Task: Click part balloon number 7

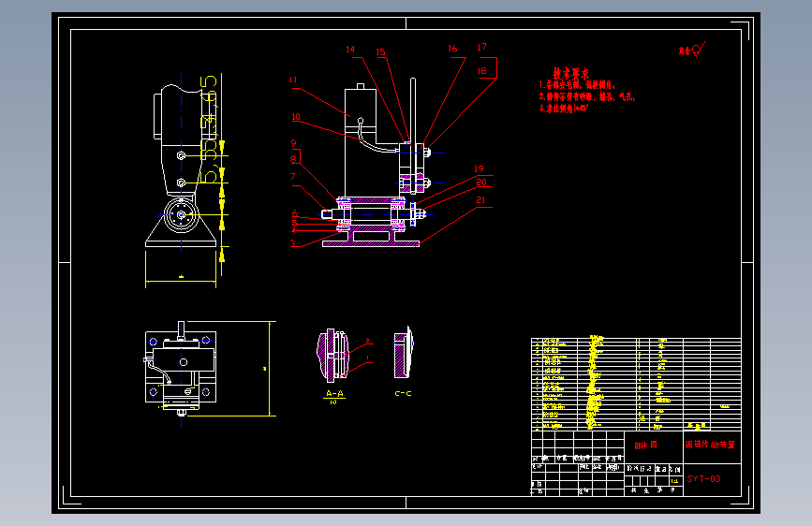Action: tap(292, 177)
